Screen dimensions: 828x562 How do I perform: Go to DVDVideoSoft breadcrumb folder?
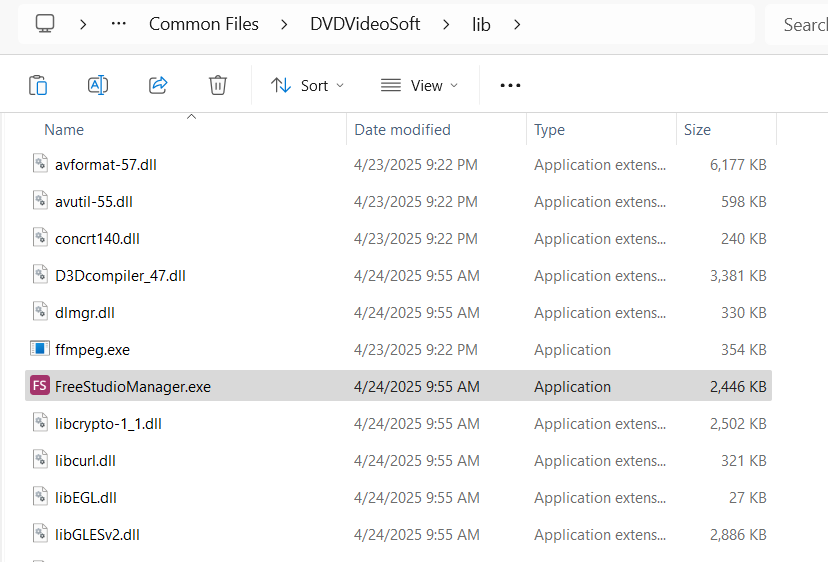(365, 24)
